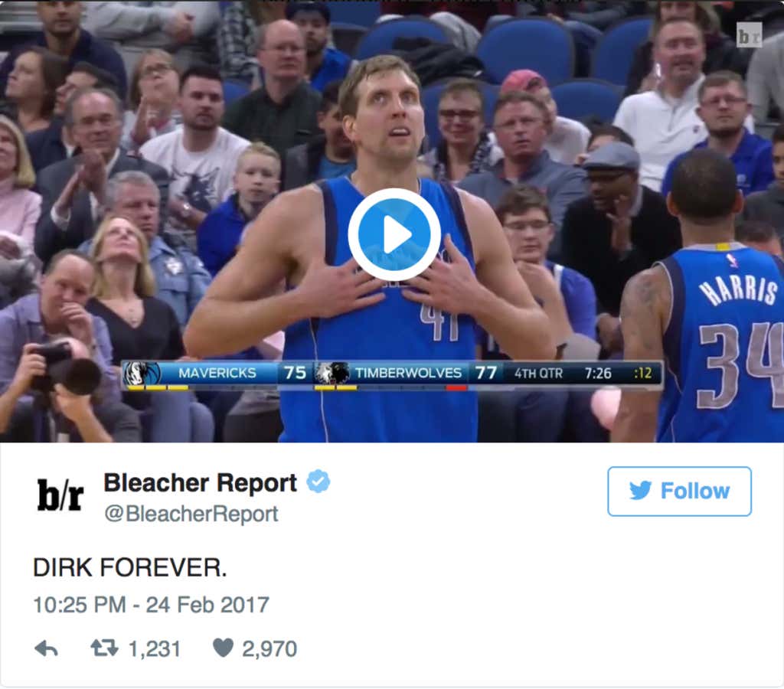The image size is (784, 689).
Task: Like the tweet with the heart icon
Action: point(223,648)
